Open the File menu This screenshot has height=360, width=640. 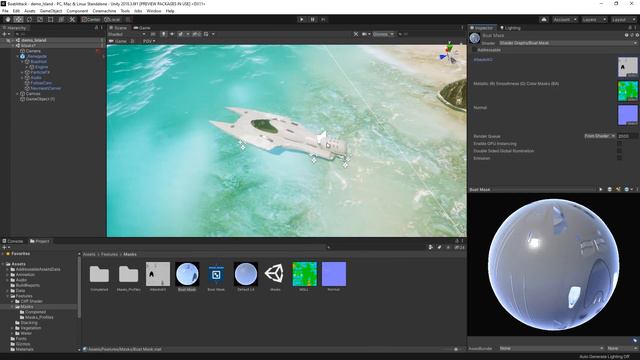pos(5,11)
